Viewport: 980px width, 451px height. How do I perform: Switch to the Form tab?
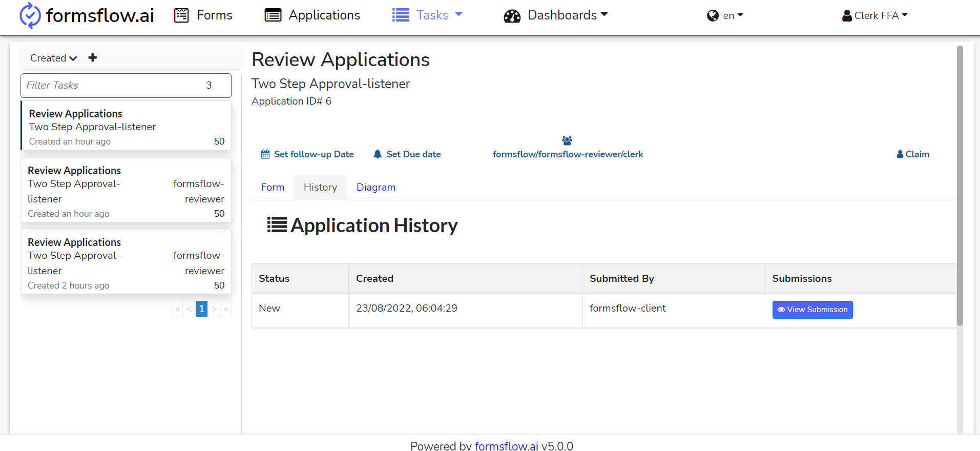coord(273,188)
